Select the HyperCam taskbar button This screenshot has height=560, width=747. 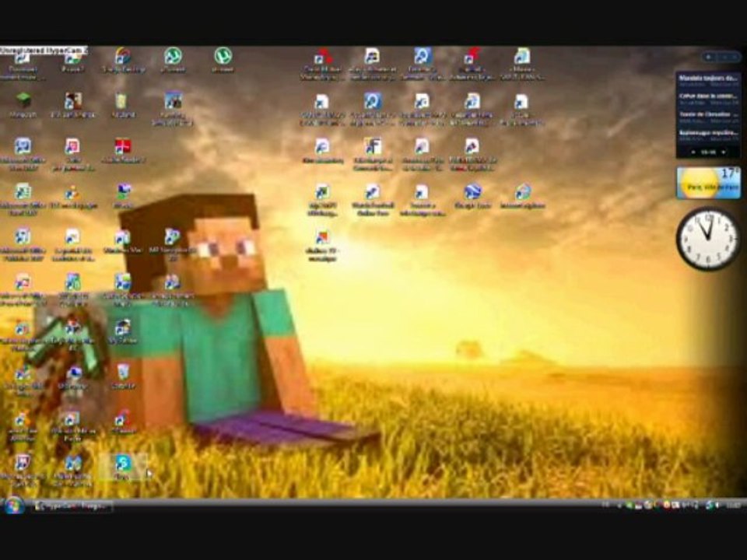point(72,506)
